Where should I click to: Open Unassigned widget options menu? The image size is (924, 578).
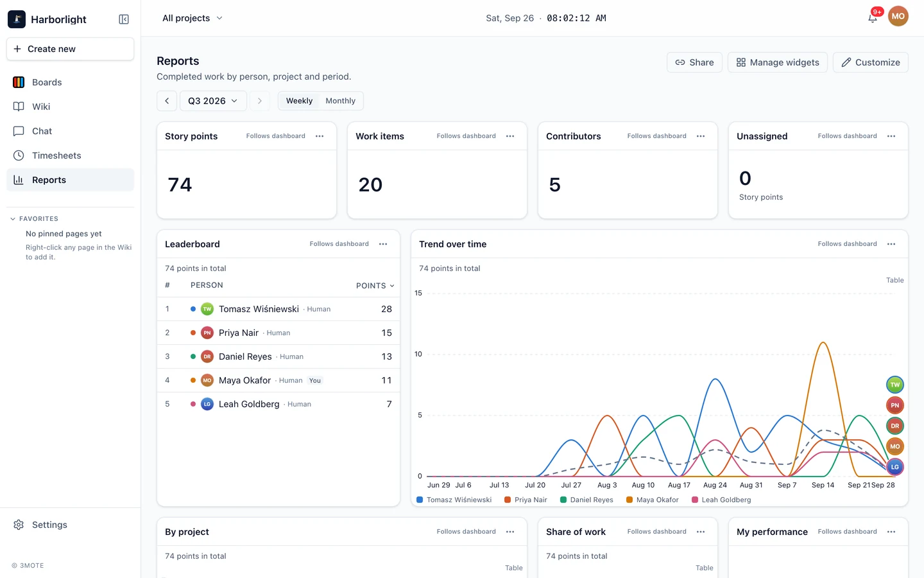[x=891, y=136]
